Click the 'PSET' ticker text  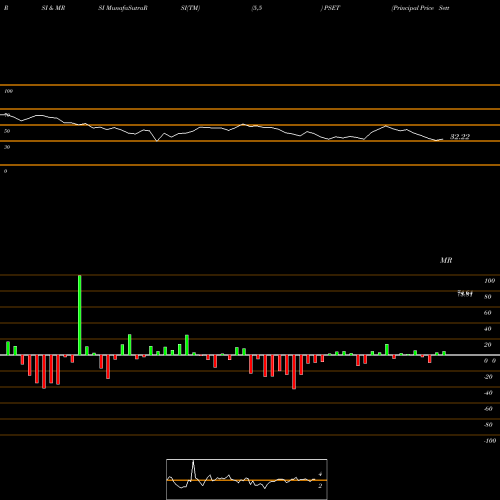click(332, 8)
